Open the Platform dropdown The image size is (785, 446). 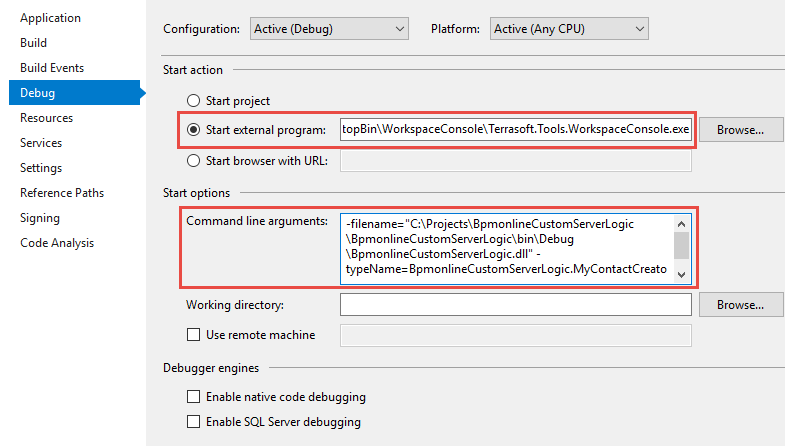tap(568, 29)
